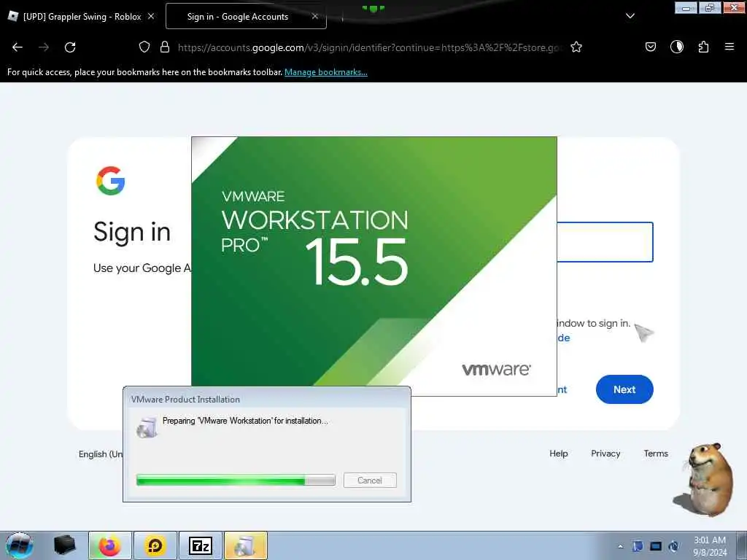Screen dimensions: 747x560
Task: Click the half-circle extension toolbar icon
Action: tap(677, 47)
